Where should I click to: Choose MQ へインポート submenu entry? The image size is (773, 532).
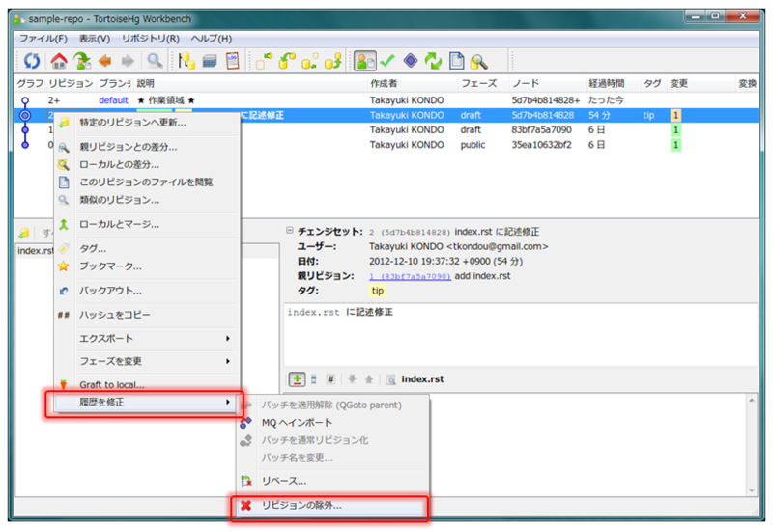(x=333, y=423)
